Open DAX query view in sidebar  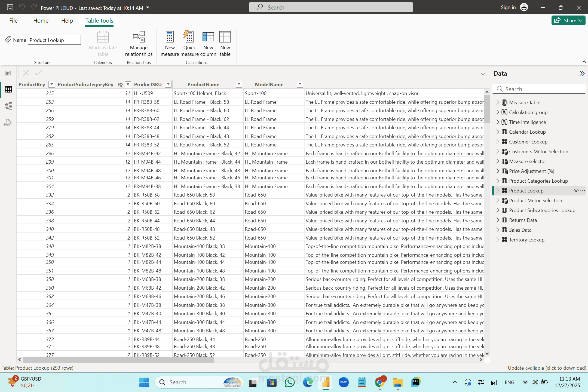tap(8, 122)
